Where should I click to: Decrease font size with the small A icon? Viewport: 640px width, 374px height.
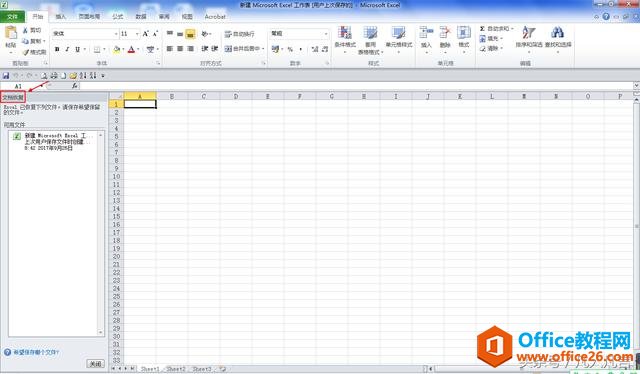tap(155, 33)
